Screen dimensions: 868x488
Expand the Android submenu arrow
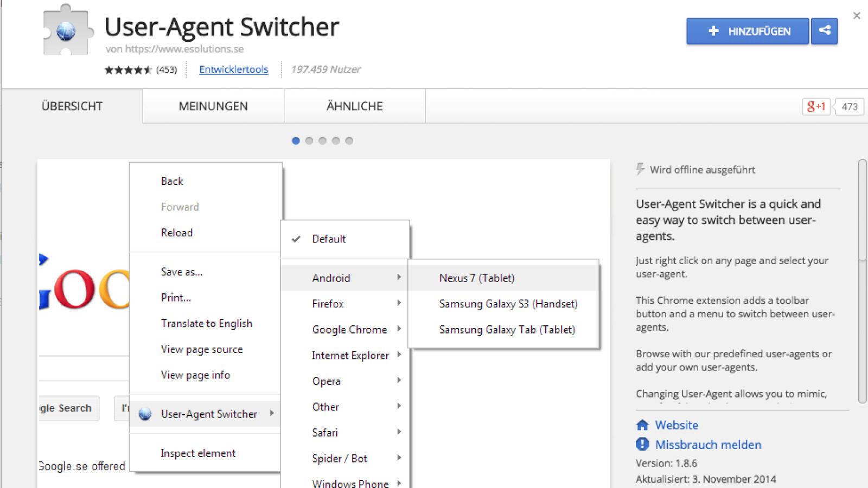click(399, 277)
